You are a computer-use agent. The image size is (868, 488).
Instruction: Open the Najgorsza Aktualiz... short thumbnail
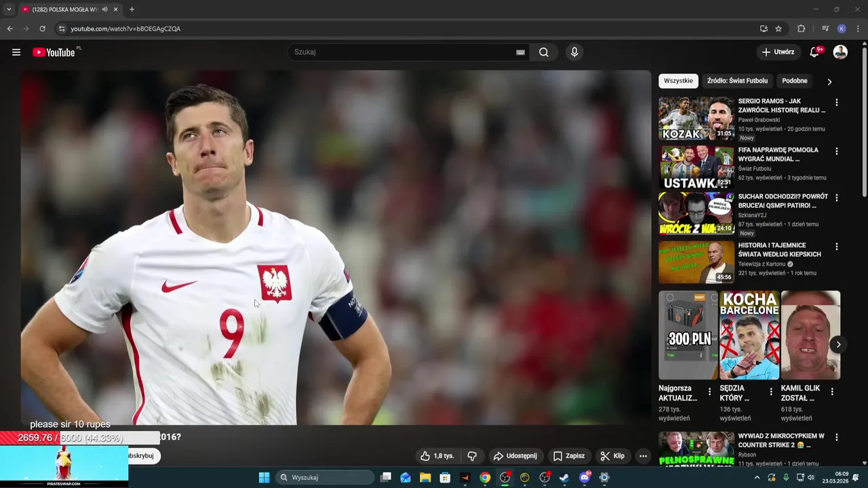(x=688, y=335)
